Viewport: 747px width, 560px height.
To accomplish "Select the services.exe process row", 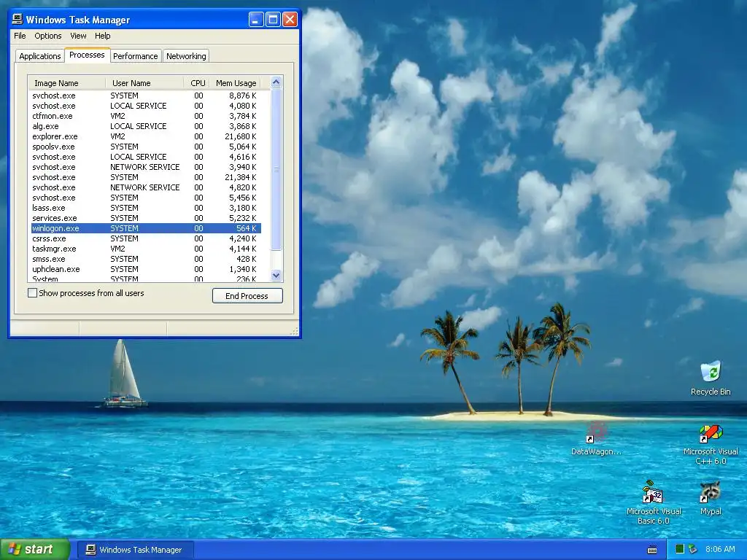I will [x=146, y=218].
